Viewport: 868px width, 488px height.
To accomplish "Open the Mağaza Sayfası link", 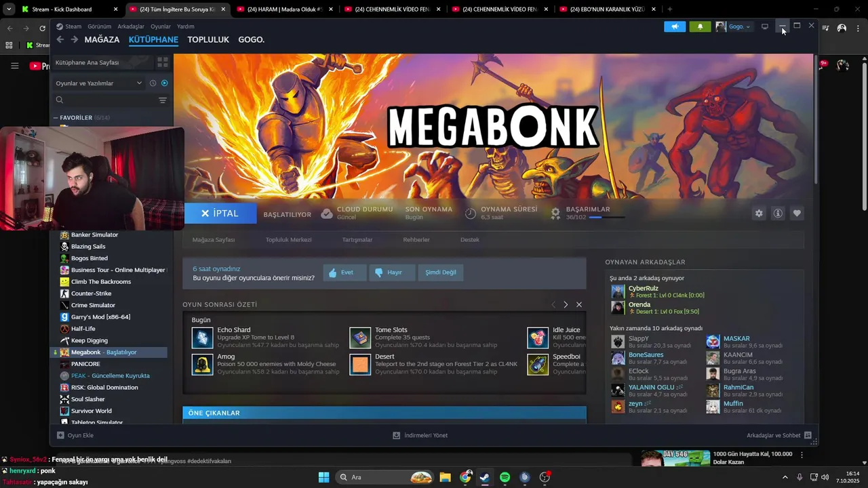I will click(214, 240).
